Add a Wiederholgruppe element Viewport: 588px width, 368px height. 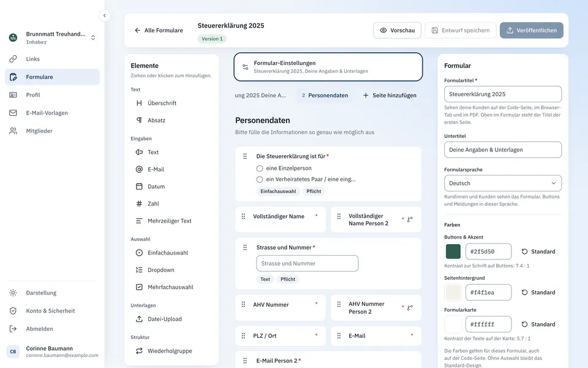pos(171,351)
